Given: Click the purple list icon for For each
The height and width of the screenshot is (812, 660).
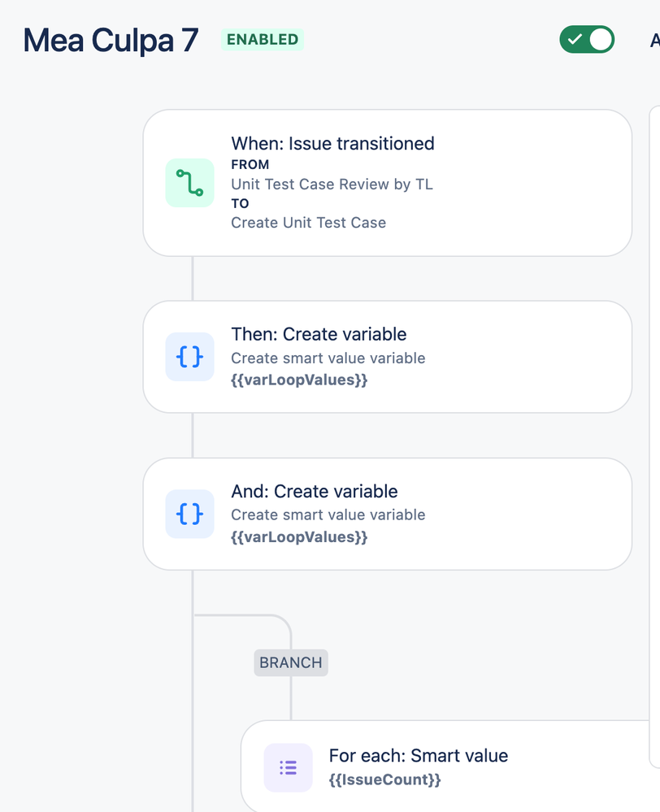Looking at the screenshot, I should tap(288, 767).
